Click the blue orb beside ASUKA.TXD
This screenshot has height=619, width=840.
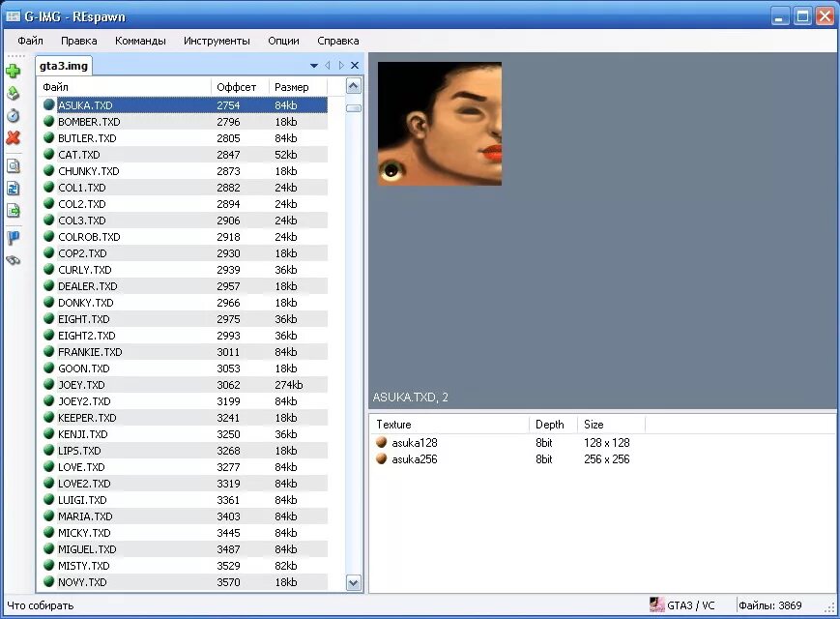tap(48, 104)
